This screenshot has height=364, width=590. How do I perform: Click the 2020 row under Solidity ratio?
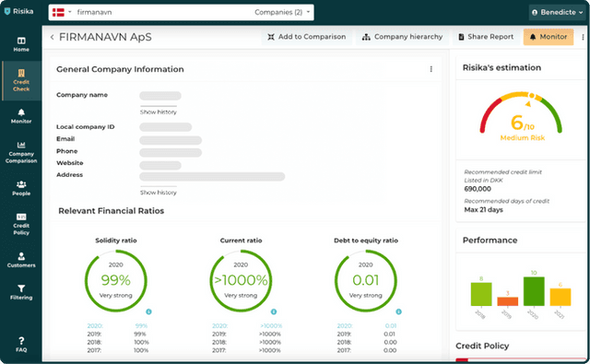[x=118, y=326]
